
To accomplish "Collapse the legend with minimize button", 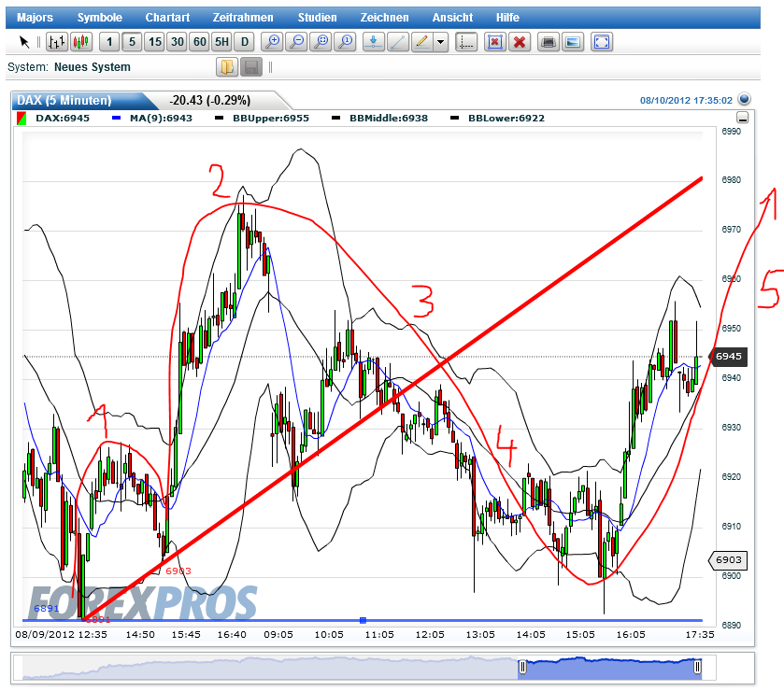I will tap(743, 118).
